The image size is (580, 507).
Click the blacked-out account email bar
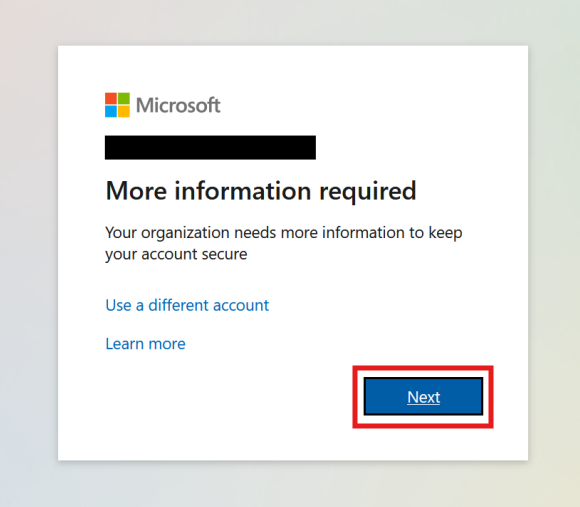click(x=210, y=148)
